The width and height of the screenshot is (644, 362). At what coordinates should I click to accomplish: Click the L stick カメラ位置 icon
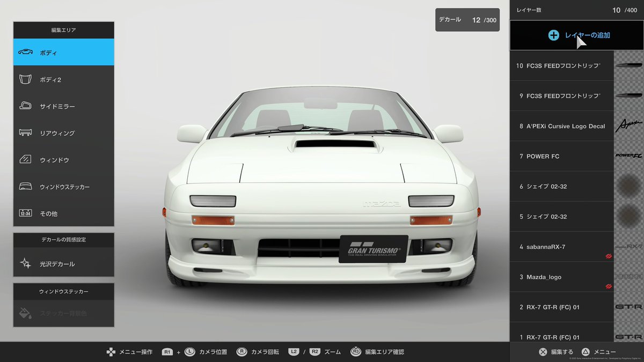click(189, 352)
